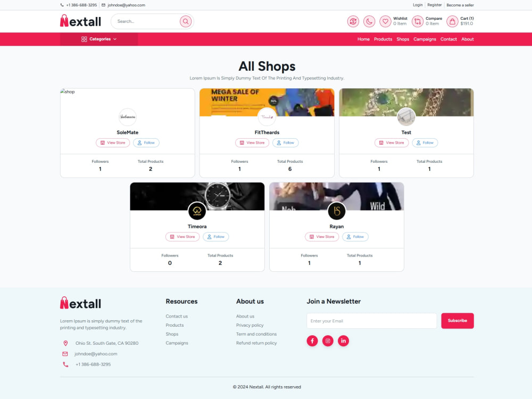The image size is (532, 399).
Task: Click Become a seller link
Action: pyautogui.click(x=460, y=5)
